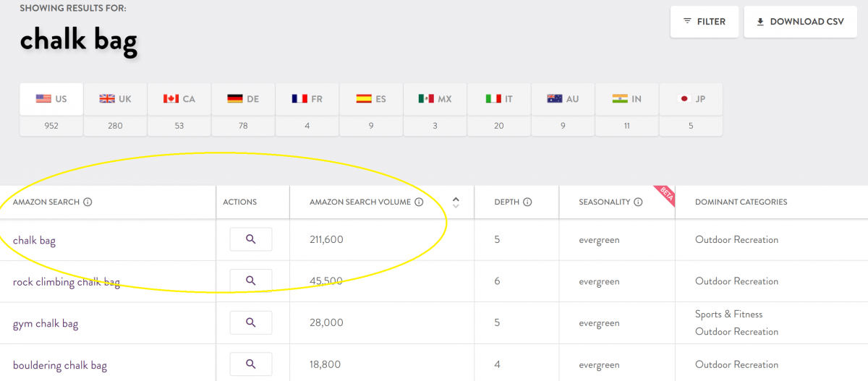Click the Seasonality info icon
Screen dimensions: 868x381
pos(638,202)
